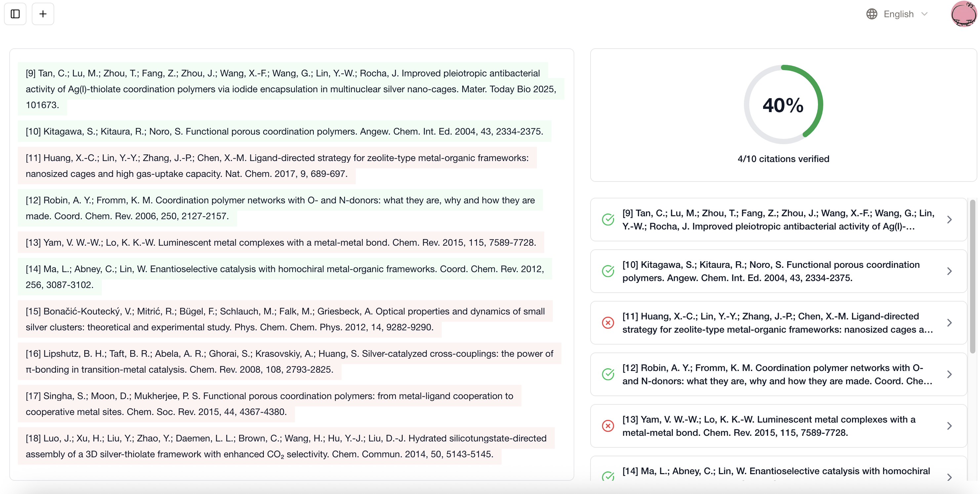Screen dimensions: 980x494
Task: Expand result card [14] Ma chevron
Action: (950, 477)
